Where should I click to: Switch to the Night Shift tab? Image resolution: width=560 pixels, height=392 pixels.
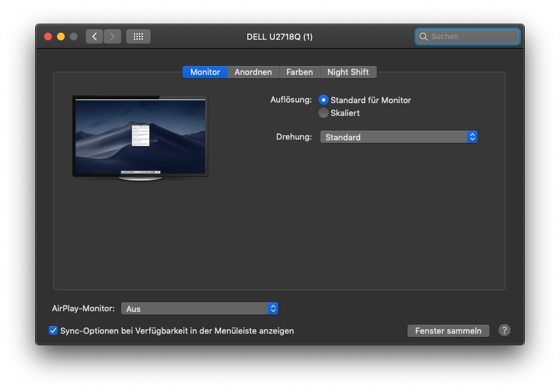tap(348, 72)
